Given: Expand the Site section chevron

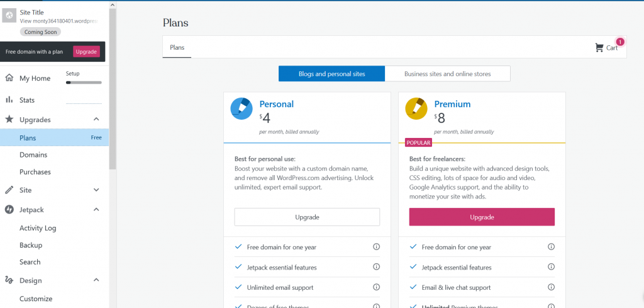Looking at the screenshot, I should 96,190.
